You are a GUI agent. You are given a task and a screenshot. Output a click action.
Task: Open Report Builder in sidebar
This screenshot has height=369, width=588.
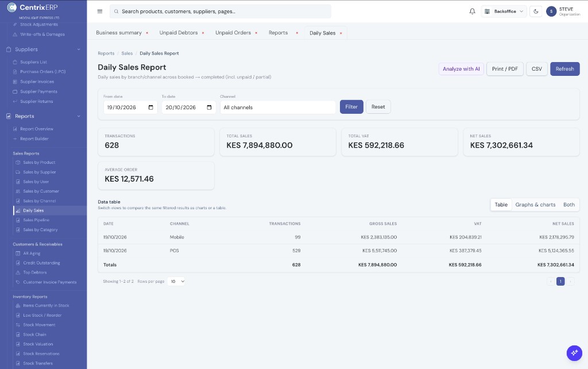point(34,139)
